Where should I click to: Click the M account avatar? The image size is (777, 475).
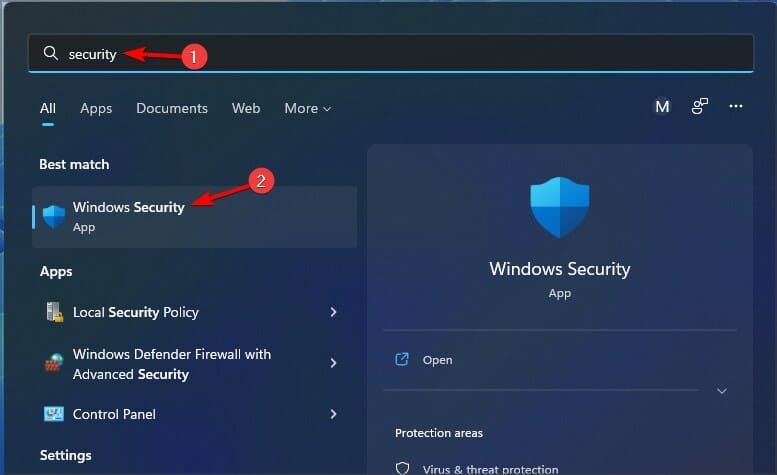pos(662,106)
